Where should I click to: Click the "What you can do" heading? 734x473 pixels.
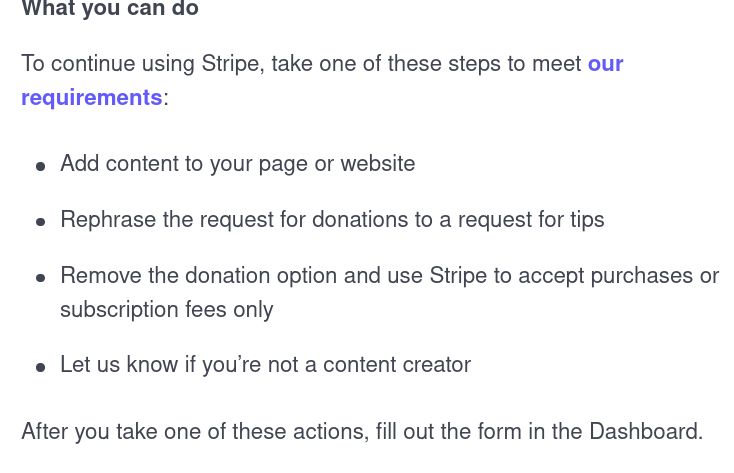(x=110, y=9)
